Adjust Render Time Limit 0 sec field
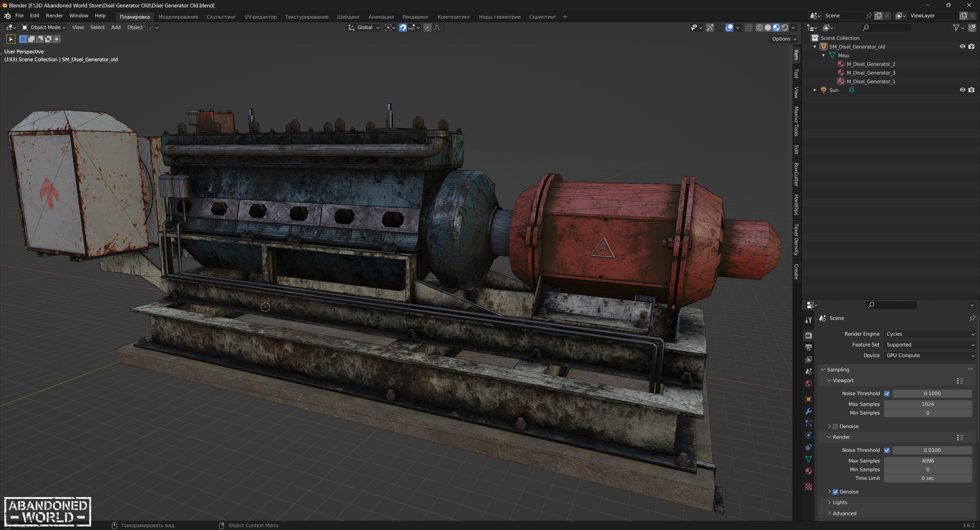Screen dimensions: 980x530 pos(927,479)
